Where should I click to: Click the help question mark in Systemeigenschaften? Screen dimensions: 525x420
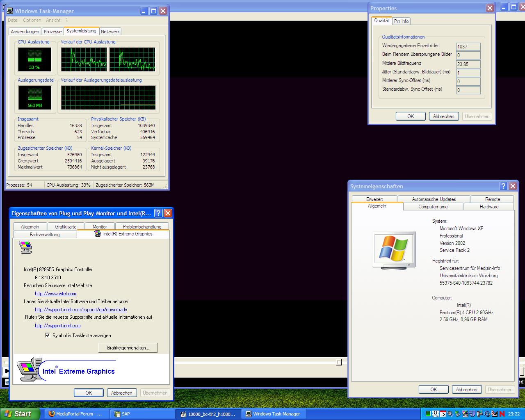pyautogui.click(x=503, y=186)
